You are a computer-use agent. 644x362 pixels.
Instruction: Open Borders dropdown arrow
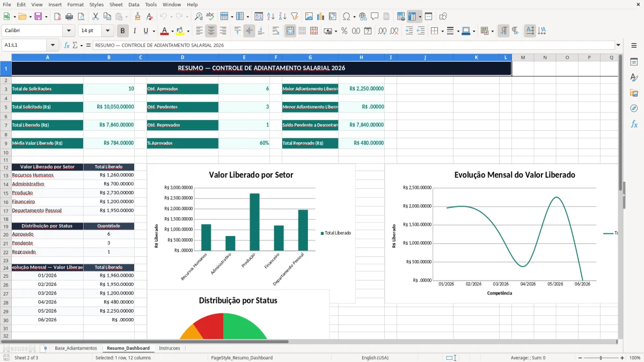[x=443, y=31]
